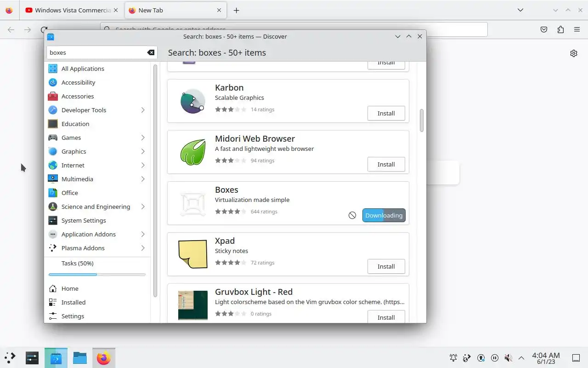Open the Xpad sticky note icon
The height and width of the screenshot is (368, 588).
click(192, 254)
